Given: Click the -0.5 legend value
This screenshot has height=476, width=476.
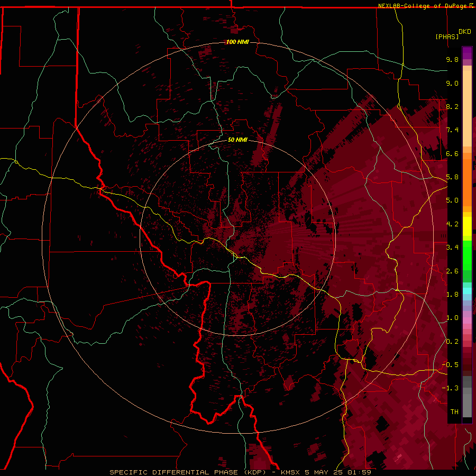Looking at the screenshot, I should click(x=450, y=365).
